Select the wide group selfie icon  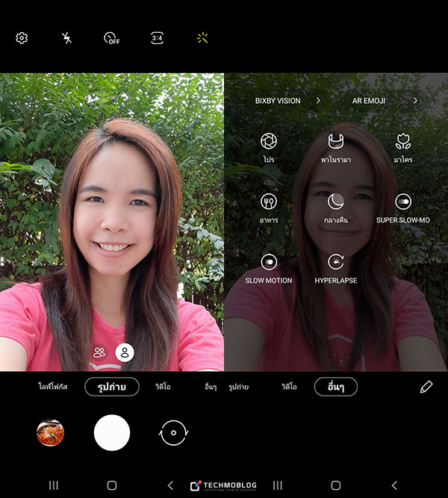[x=99, y=352]
